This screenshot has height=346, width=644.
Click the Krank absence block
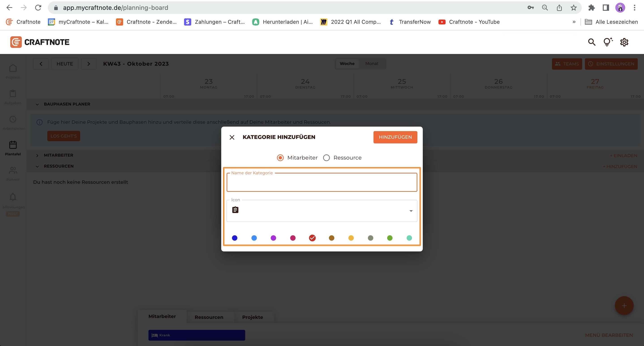(197, 335)
